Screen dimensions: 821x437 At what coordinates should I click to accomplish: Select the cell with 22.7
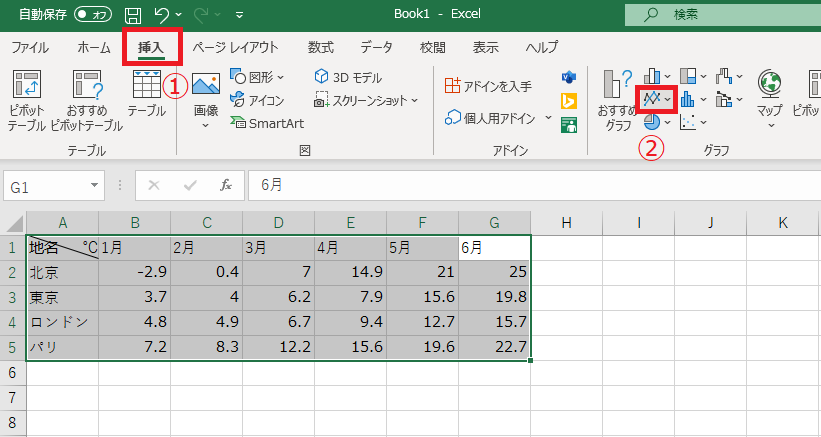pyautogui.click(x=494, y=348)
